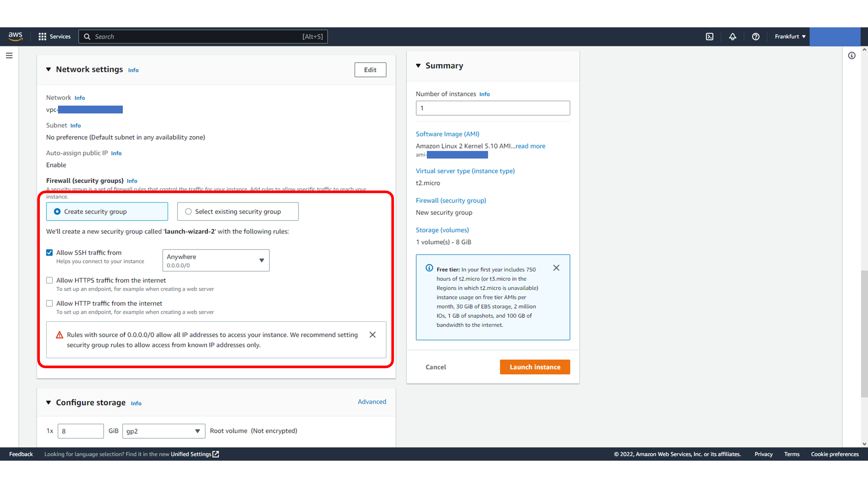The image size is (868, 488).
Task: Open Configure storage Info link
Action: coord(136,403)
